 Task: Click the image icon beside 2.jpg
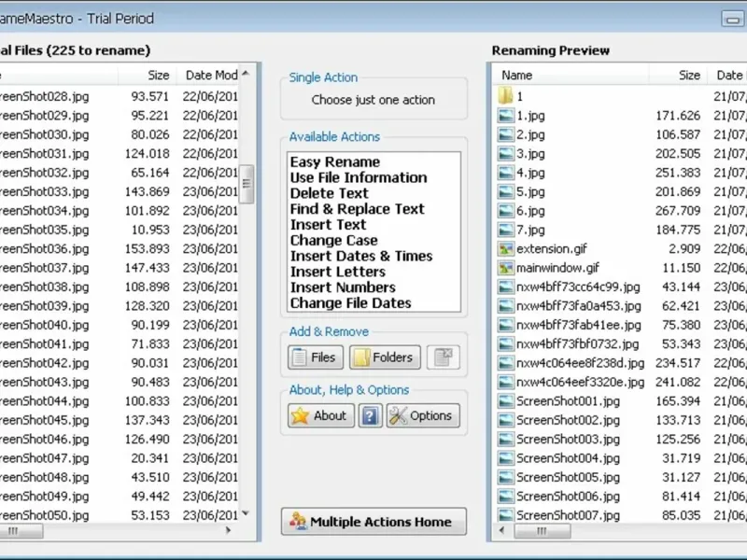pos(505,134)
